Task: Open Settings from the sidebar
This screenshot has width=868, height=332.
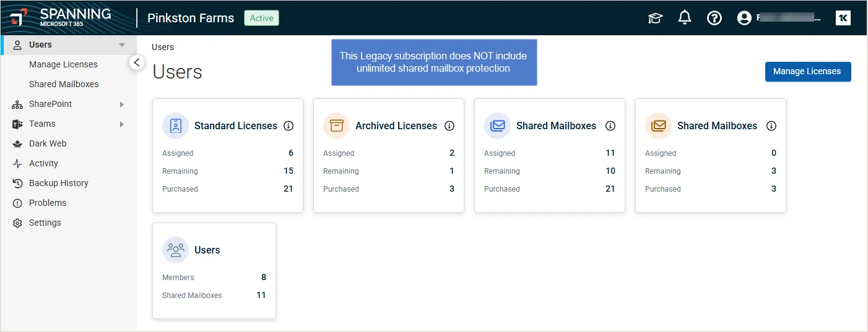Action: (45, 223)
